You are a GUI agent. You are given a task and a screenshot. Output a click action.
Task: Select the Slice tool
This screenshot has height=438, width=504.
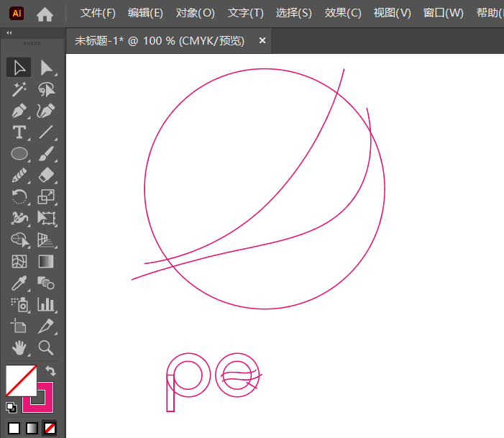tap(46, 326)
